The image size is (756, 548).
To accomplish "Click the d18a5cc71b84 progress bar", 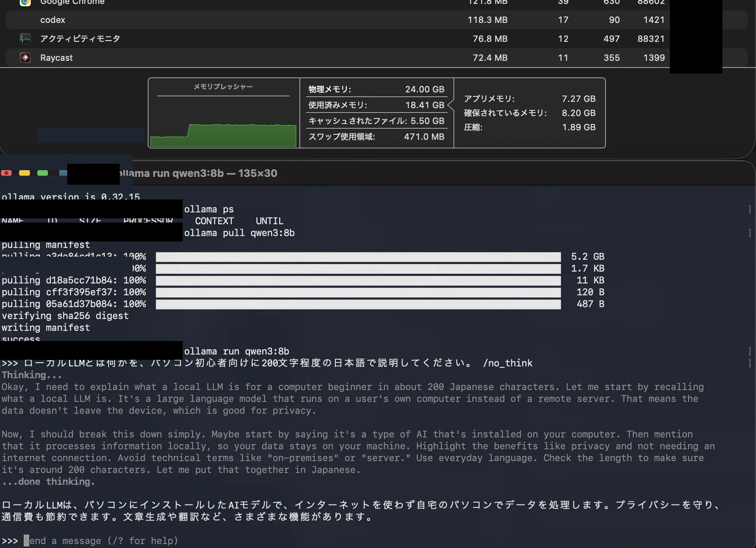I will [x=358, y=280].
